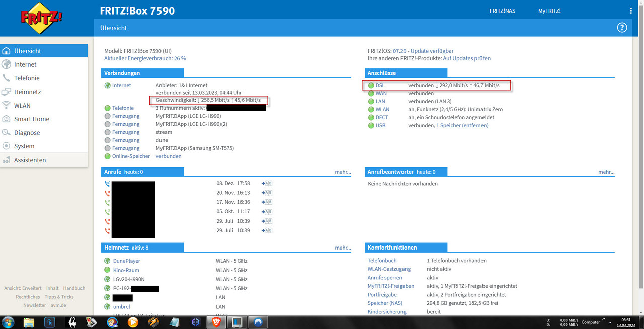Click the taskbar clock showing 06:51
This screenshot has width=644, height=329.
click(x=626, y=322)
